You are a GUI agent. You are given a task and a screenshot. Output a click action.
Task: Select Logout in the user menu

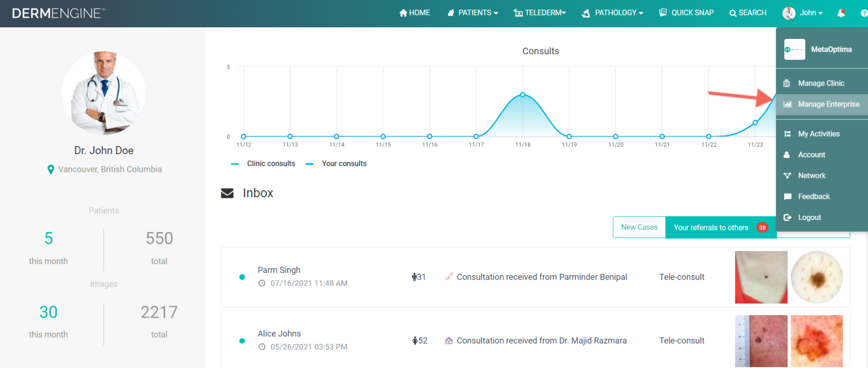(822, 217)
